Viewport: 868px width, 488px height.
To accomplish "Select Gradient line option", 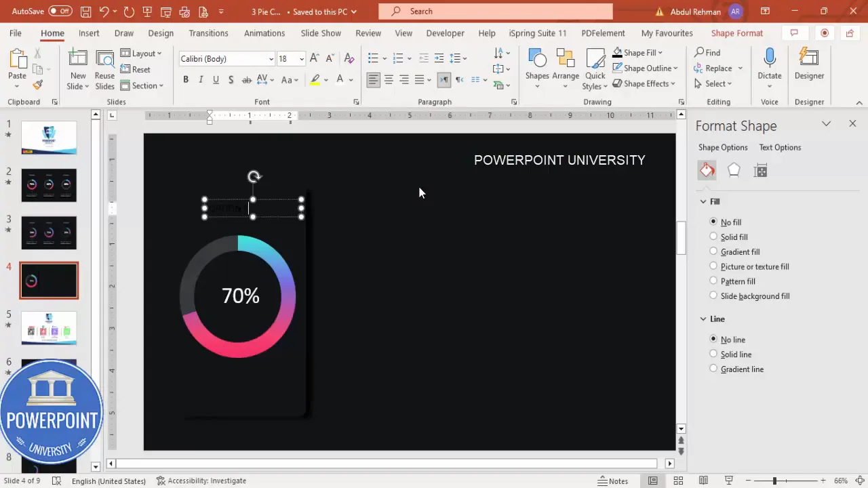I will (713, 369).
